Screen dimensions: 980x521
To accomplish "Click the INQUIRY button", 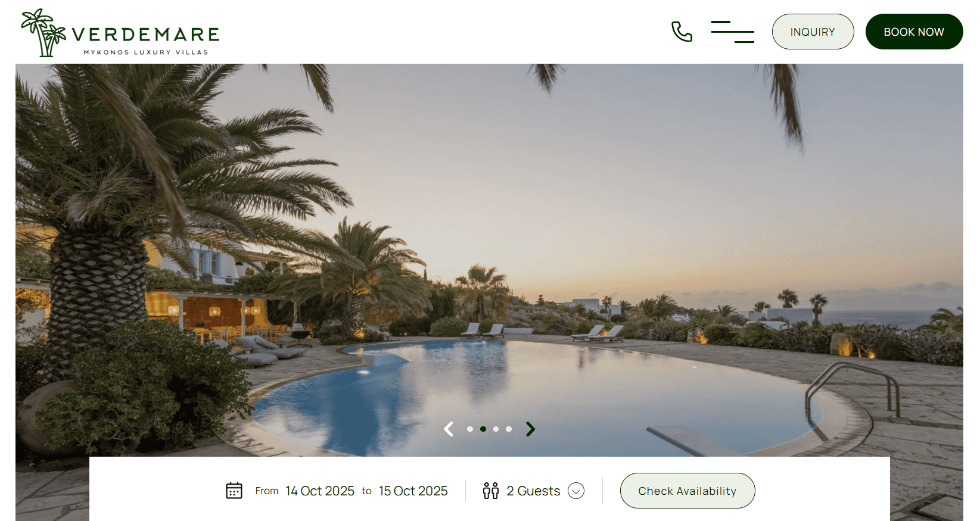I will pyautogui.click(x=813, y=32).
